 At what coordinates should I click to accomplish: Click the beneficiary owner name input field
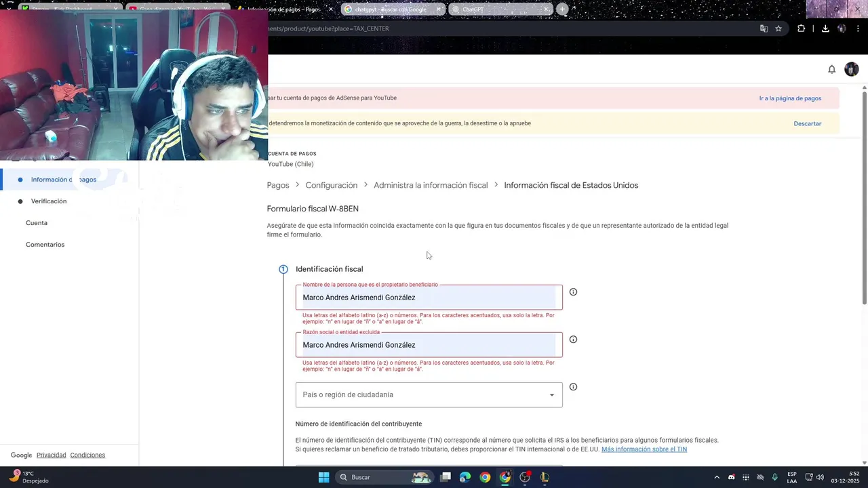coord(429,298)
